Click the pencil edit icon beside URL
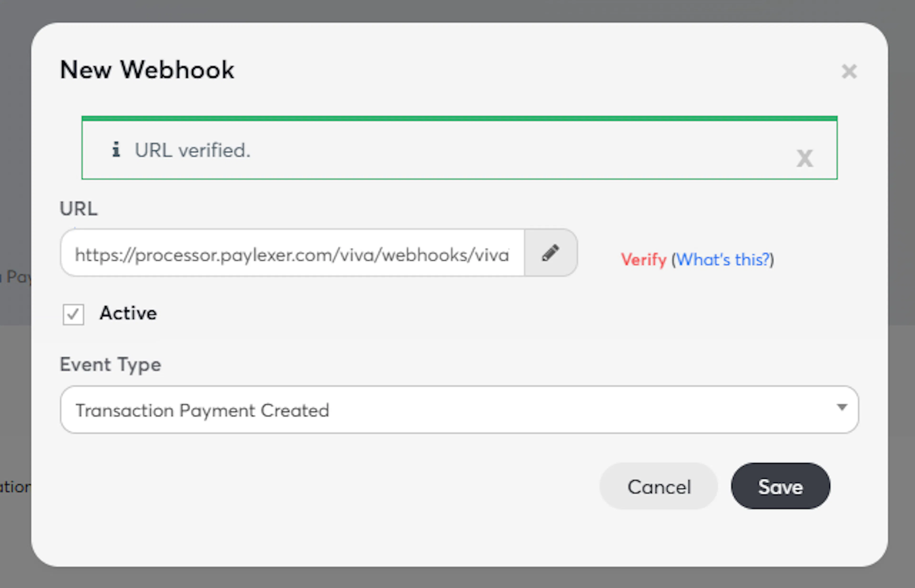The height and width of the screenshot is (588, 915). click(550, 253)
